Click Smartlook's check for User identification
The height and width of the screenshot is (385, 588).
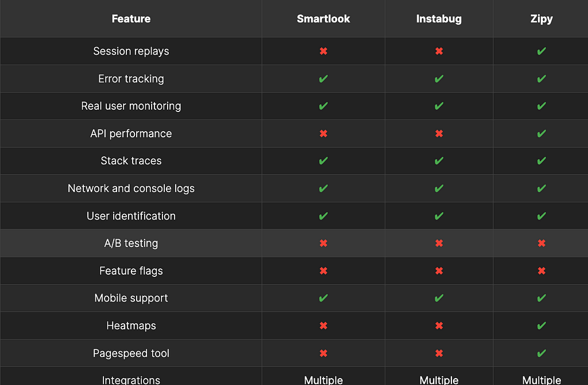coord(323,216)
